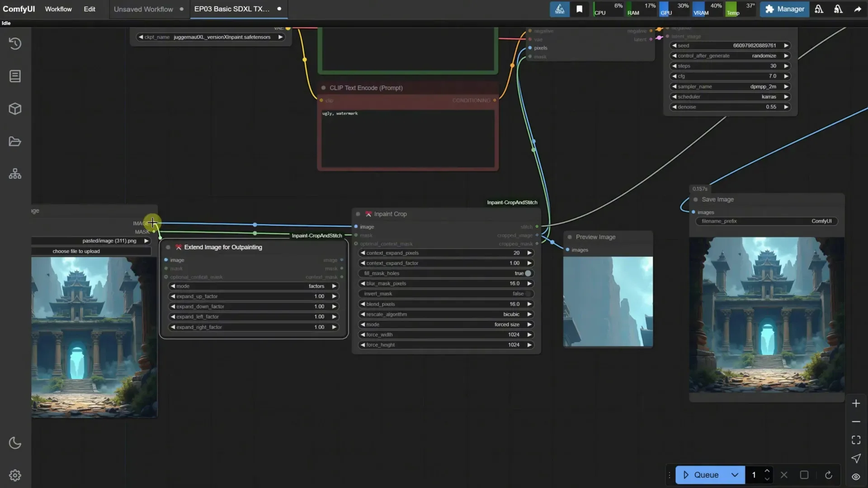Click the Manager button with puzzle icon

pyautogui.click(x=784, y=9)
